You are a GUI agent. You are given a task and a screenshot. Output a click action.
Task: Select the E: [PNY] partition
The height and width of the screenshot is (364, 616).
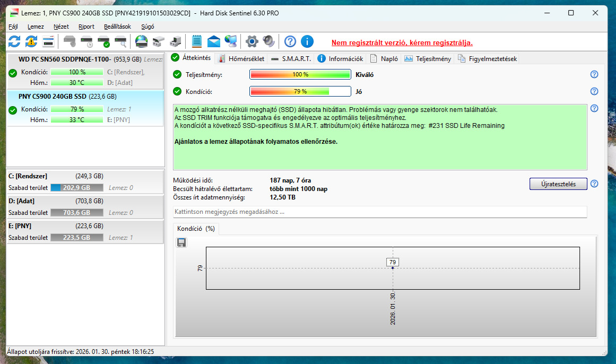pyautogui.click(x=85, y=232)
